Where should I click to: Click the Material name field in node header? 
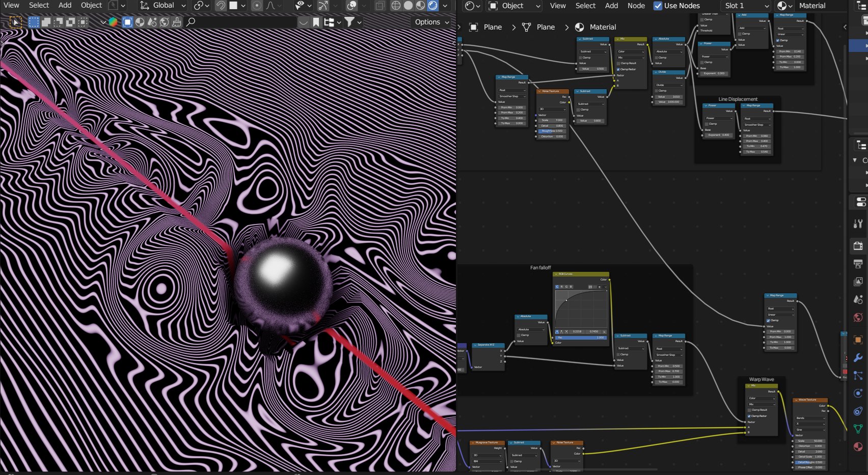[821, 6]
